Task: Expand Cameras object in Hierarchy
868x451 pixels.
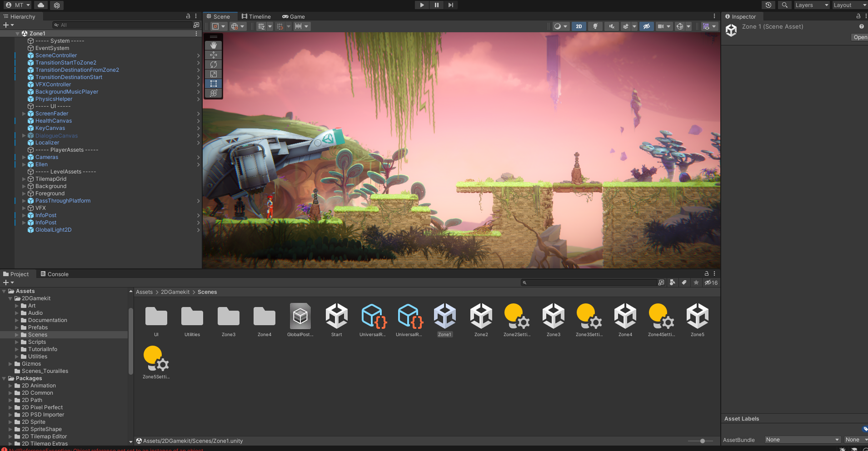Action: tap(24, 157)
